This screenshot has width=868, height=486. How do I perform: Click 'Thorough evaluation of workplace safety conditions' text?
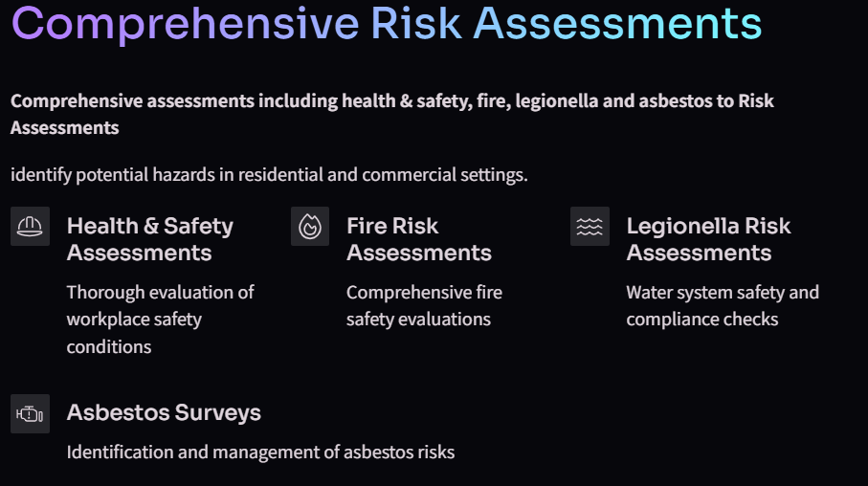pos(160,320)
